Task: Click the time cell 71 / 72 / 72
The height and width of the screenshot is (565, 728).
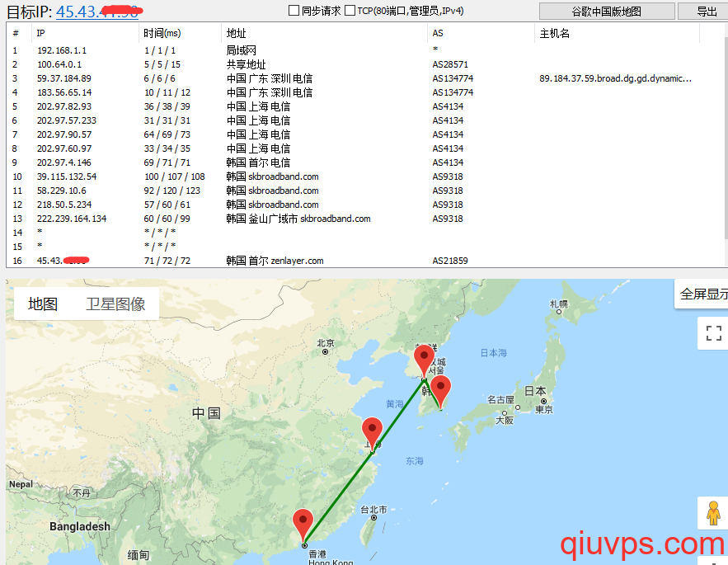Action: pos(167,261)
